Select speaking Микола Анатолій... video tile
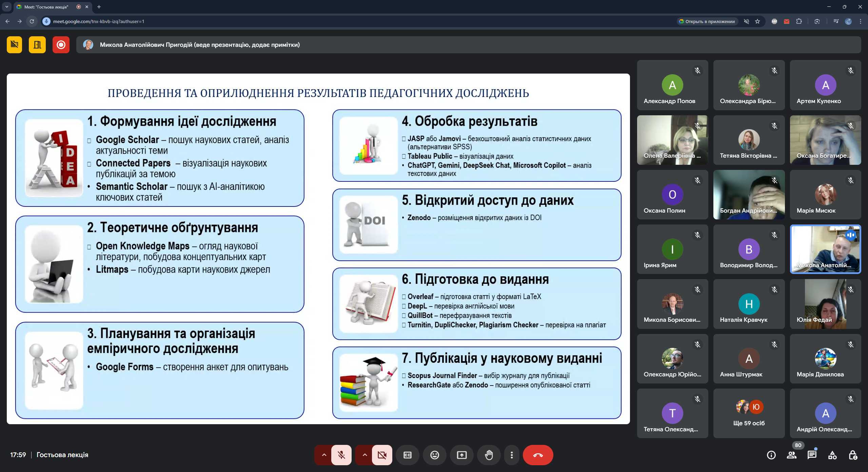The height and width of the screenshot is (472, 868). point(826,249)
